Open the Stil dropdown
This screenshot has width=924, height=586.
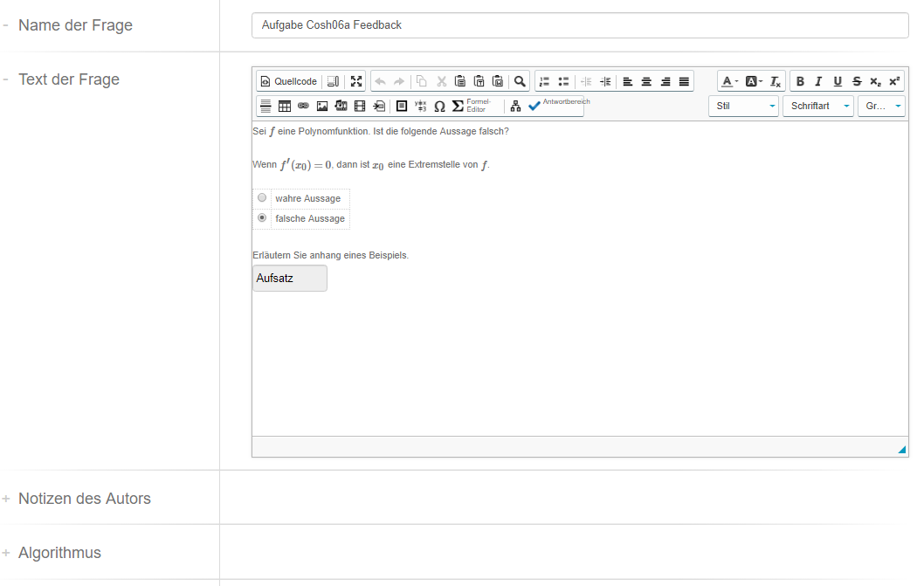coord(743,107)
